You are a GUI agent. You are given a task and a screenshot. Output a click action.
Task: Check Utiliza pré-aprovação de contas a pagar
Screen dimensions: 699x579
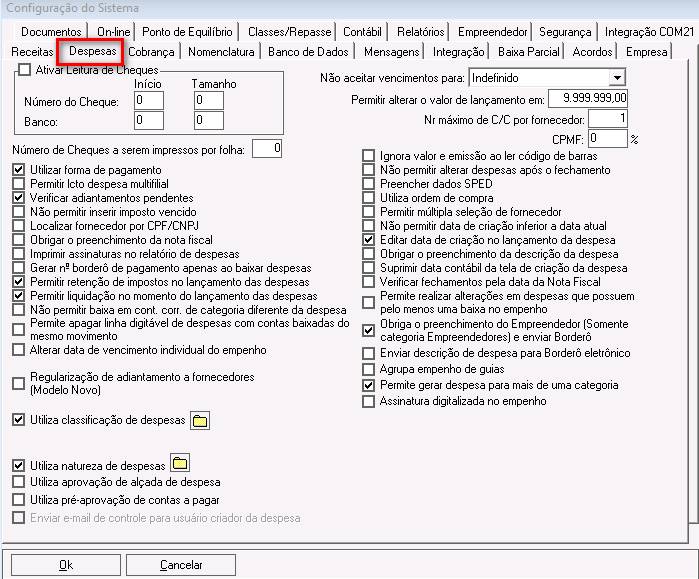18,500
